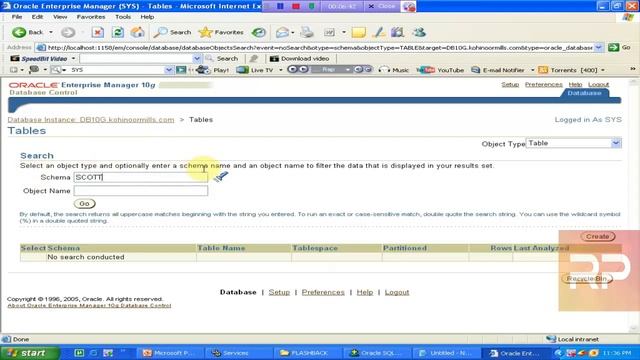This screenshot has height=360, width=640.
Task: Click the YouTube toolbar item
Action: 440,70
